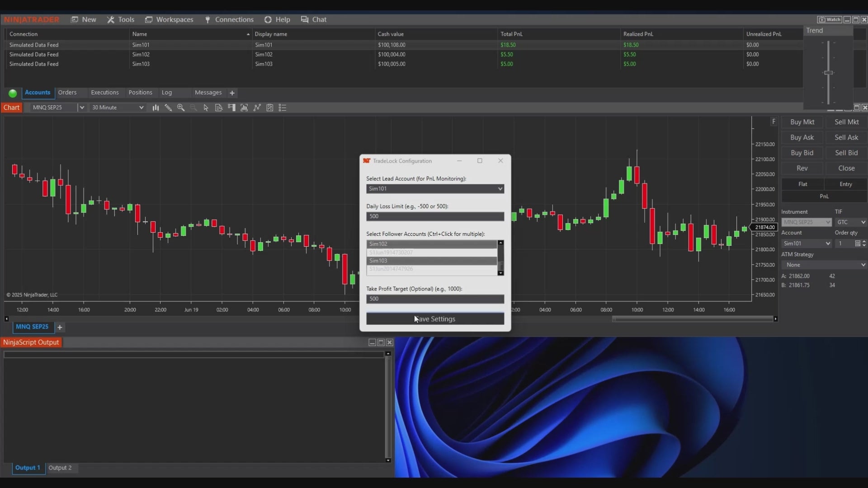This screenshot has height=488, width=868.
Task: Open the data box icon
Action: [219, 108]
